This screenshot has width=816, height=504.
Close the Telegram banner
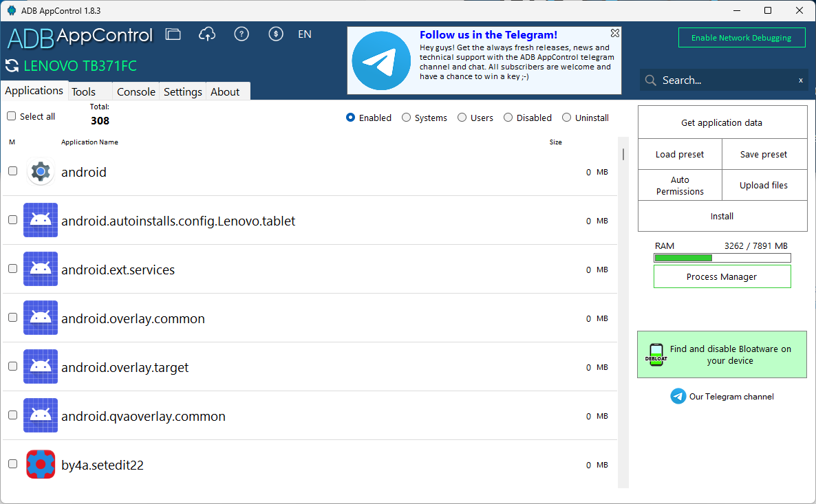click(614, 33)
